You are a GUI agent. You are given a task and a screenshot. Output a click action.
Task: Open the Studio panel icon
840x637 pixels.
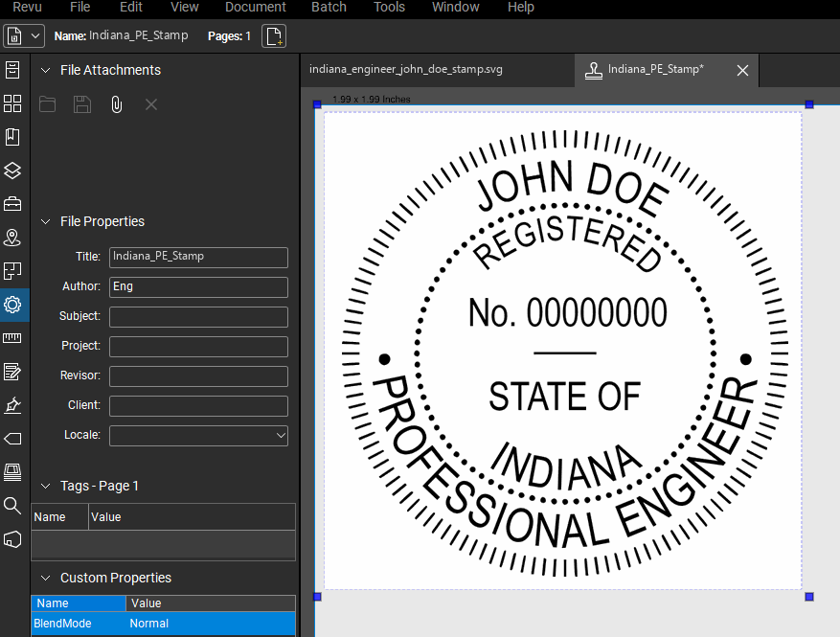point(12,472)
